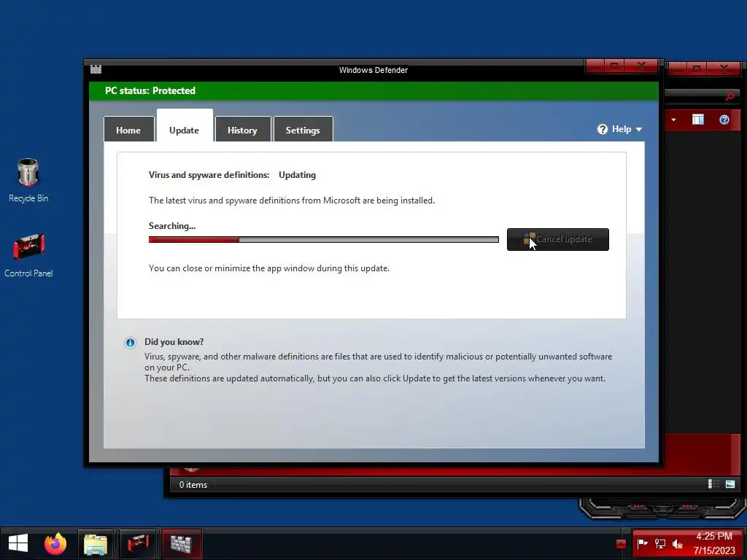
Task: Click the 'Did you know?' heading
Action: click(174, 342)
